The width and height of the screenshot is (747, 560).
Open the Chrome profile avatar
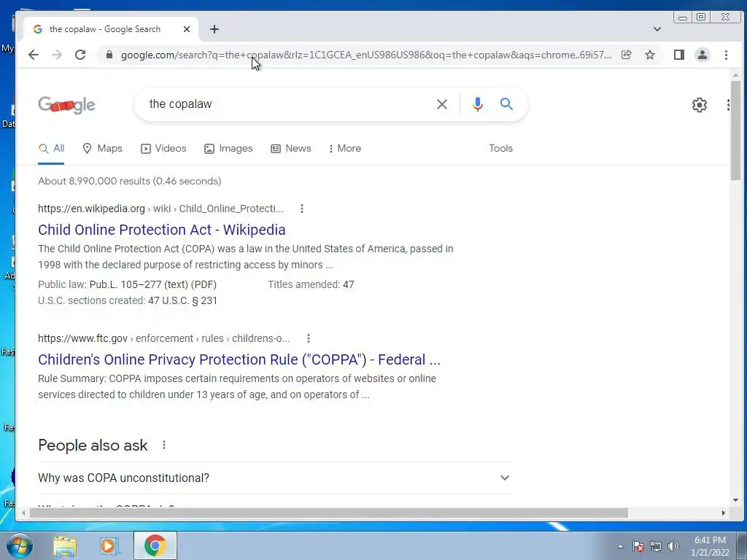[703, 55]
